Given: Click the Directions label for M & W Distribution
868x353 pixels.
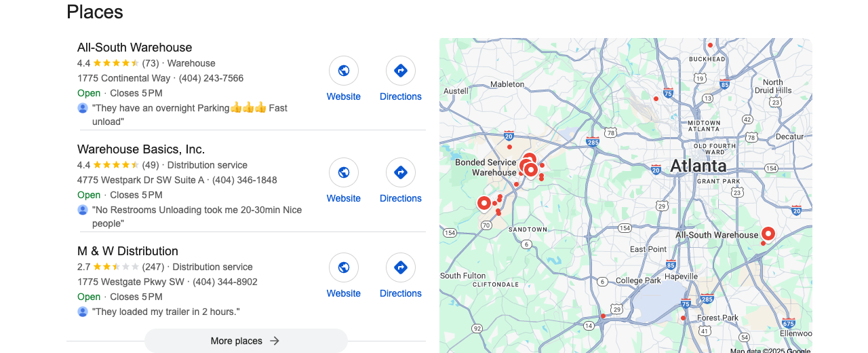Looking at the screenshot, I should coord(401,293).
